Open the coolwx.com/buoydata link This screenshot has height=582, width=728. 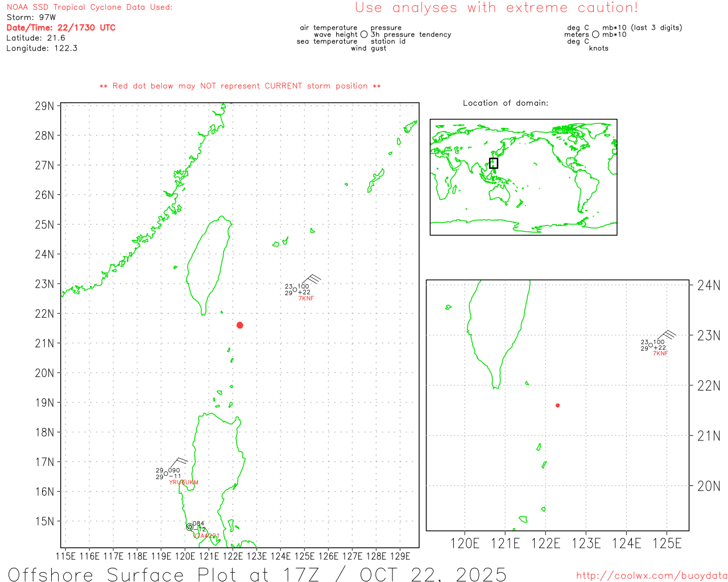pyautogui.click(x=651, y=576)
